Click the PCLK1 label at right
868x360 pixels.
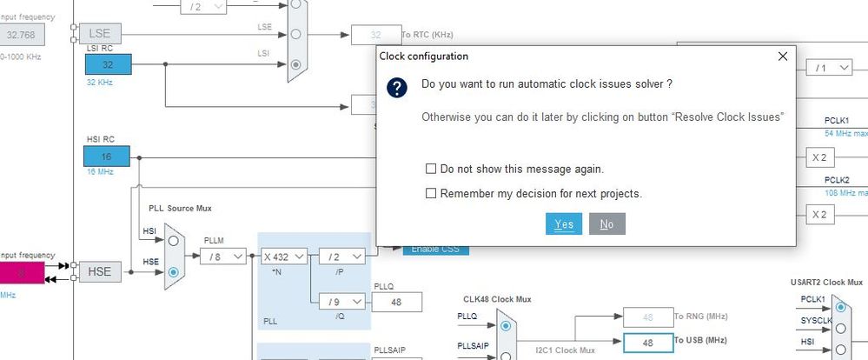click(837, 121)
